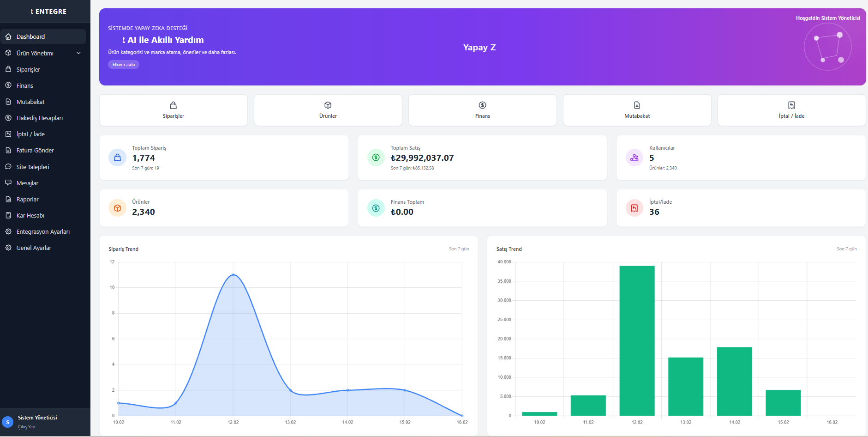
Task: Click the Siparişler shopping bag icon in sidebar
Action: 8,69
